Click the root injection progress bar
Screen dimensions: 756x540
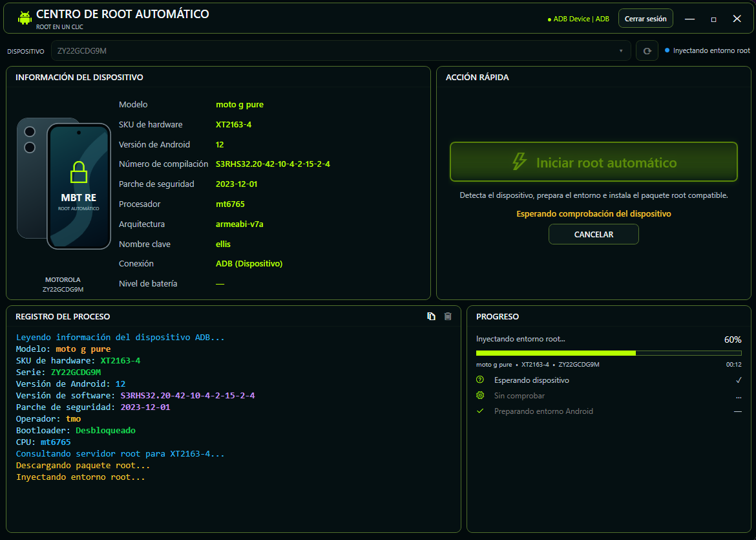tap(609, 353)
